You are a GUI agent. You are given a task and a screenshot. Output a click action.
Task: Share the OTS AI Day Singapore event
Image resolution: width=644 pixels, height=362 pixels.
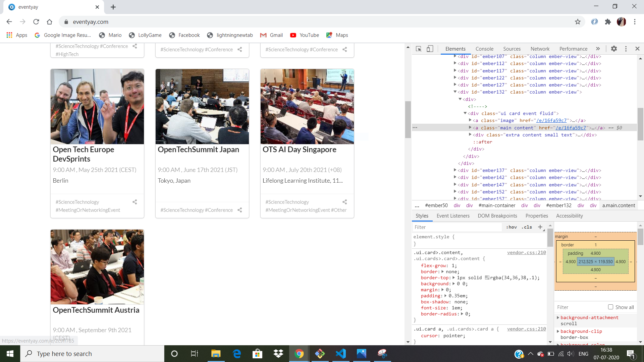[x=344, y=202]
